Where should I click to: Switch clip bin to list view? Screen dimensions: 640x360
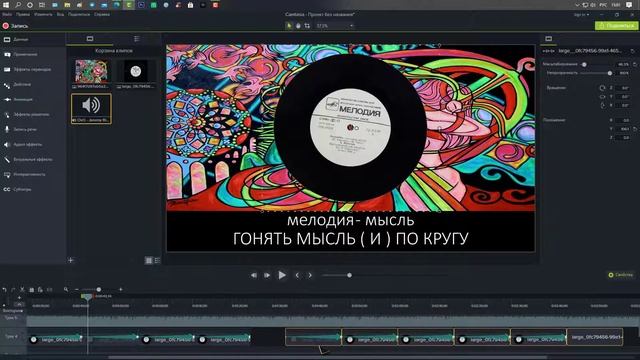coord(157,260)
